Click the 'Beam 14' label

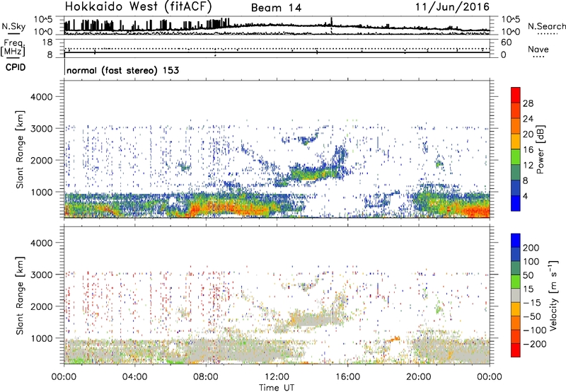click(x=276, y=8)
